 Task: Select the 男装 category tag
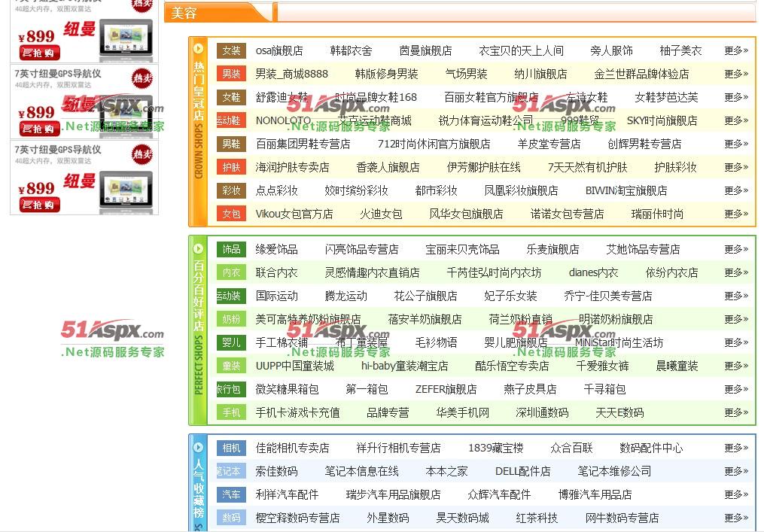pos(231,74)
